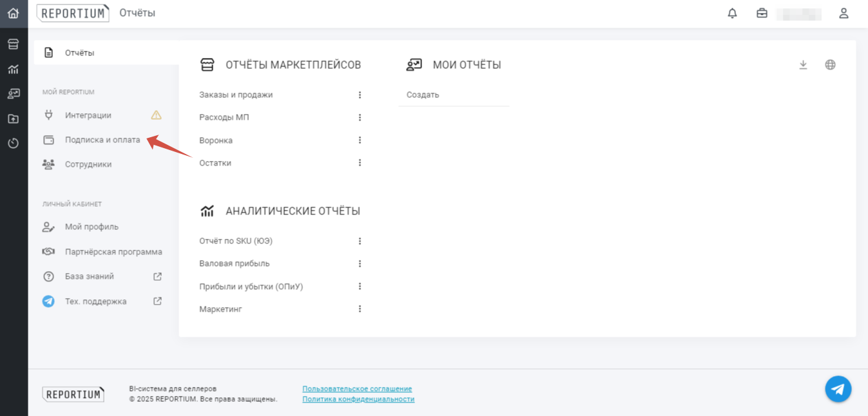This screenshot has width=868, height=416.
Task: Open notifications bell icon
Action: (x=732, y=14)
